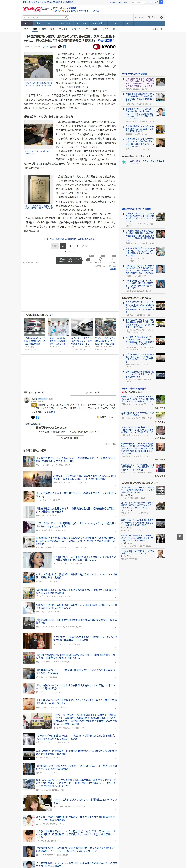Select the ランキング navigation tab
This screenshot has height=868, width=186.
[115, 24]
